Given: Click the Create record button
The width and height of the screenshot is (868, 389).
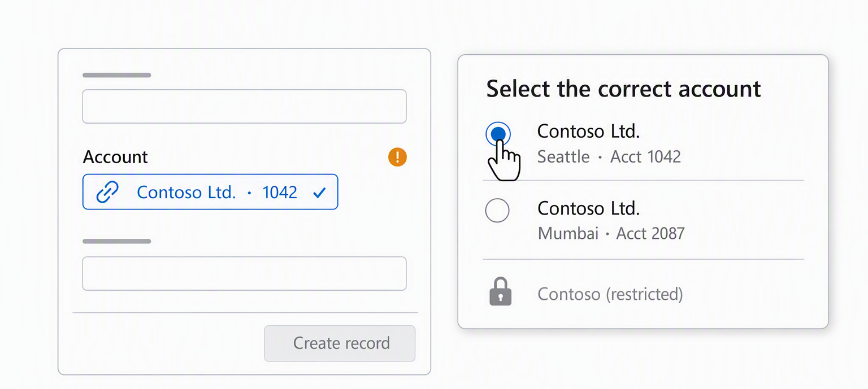Looking at the screenshot, I should 340,343.
